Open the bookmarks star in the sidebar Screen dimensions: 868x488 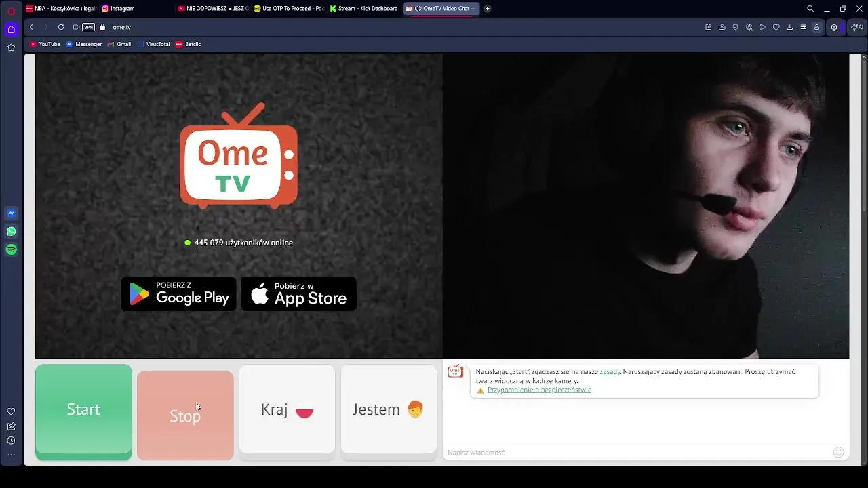pos(11,47)
